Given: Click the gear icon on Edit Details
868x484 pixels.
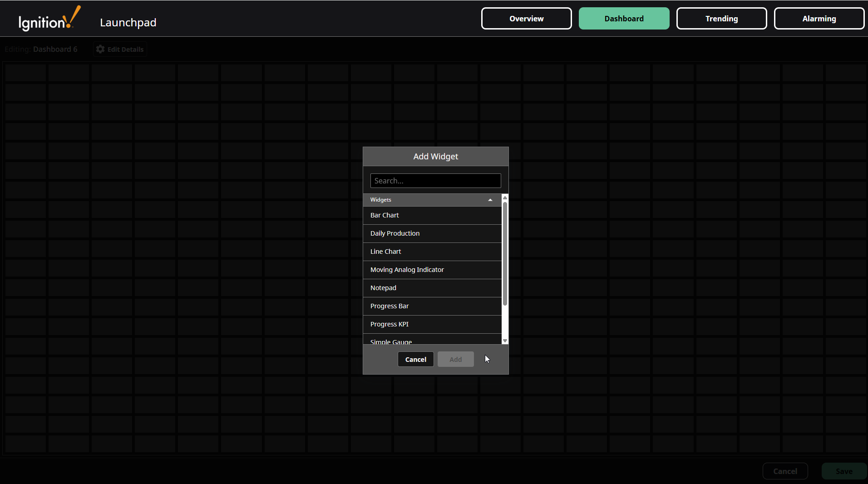Looking at the screenshot, I should coord(100,49).
